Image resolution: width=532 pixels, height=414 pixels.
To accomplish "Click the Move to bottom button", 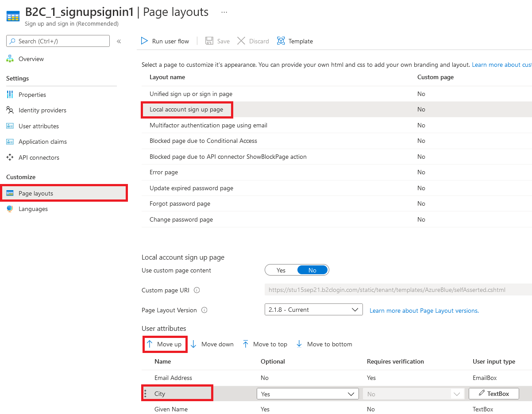I will (324, 344).
